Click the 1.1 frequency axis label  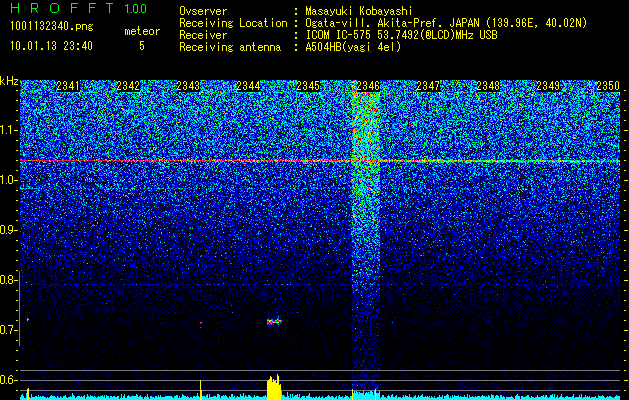point(7,130)
